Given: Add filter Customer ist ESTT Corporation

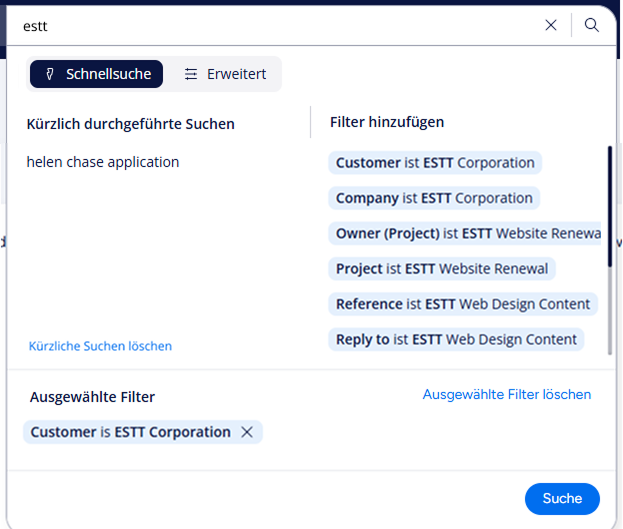Looking at the screenshot, I should point(435,163).
